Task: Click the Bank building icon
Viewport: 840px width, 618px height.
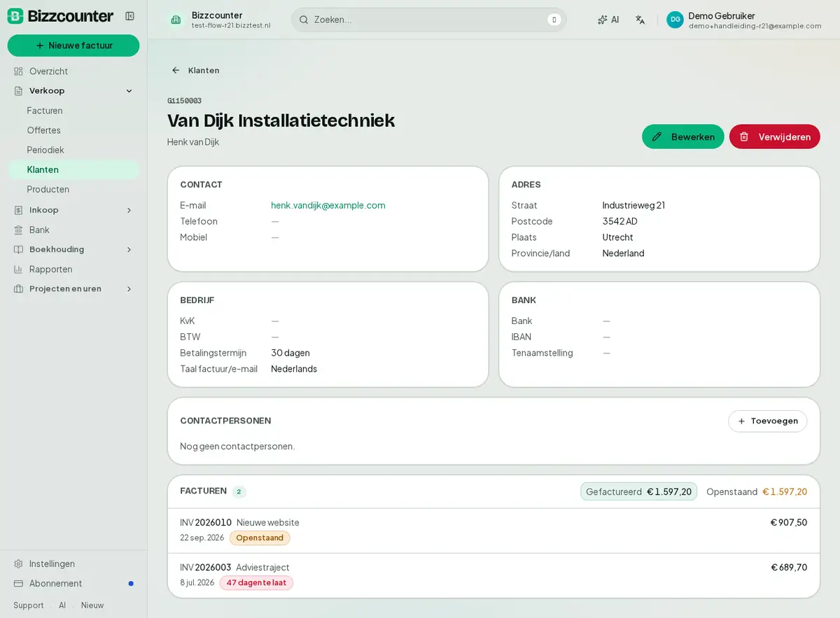Action: tap(18, 230)
